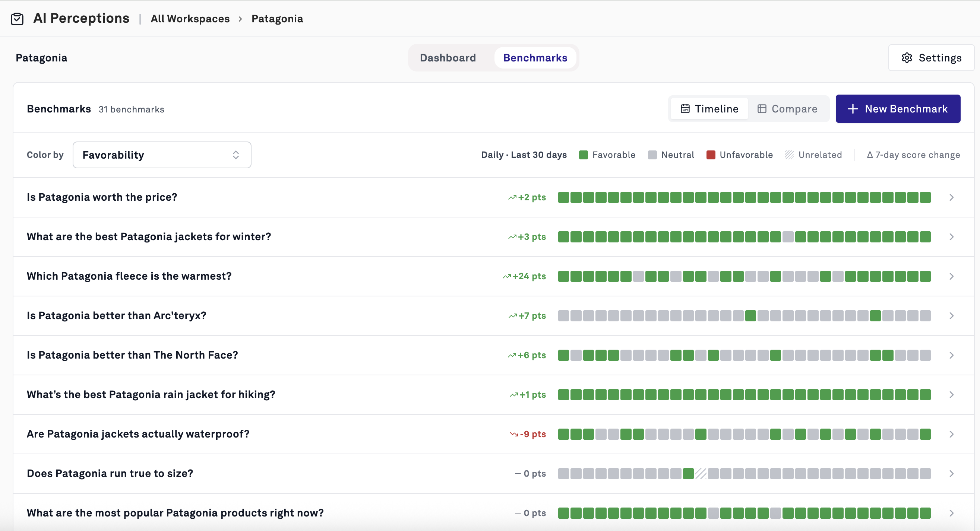Click the Unrelated hatched legend swatch
The height and width of the screenshot is (531, 980).
(x=789, y=155)
